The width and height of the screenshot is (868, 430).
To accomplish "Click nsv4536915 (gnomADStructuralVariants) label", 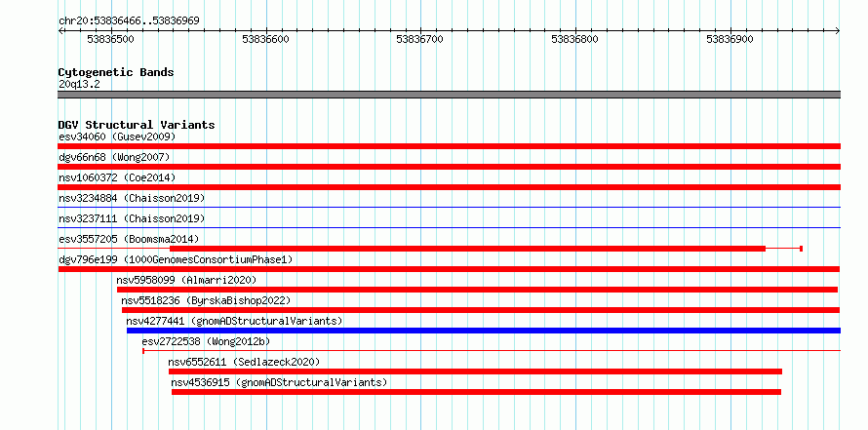I will 279,382.
